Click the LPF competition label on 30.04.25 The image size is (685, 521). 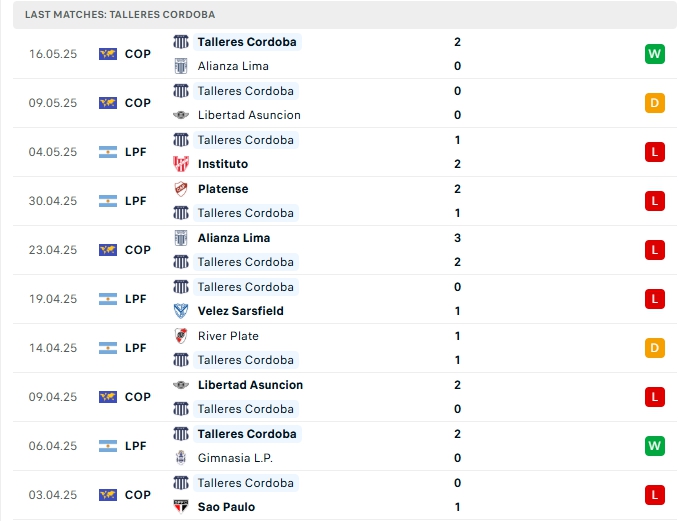pos(136,201)
